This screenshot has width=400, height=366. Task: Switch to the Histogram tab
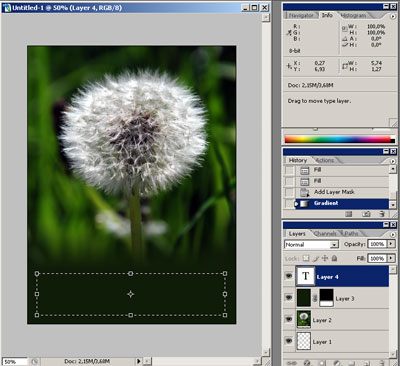pyautogui.click(x=354, y=15)
